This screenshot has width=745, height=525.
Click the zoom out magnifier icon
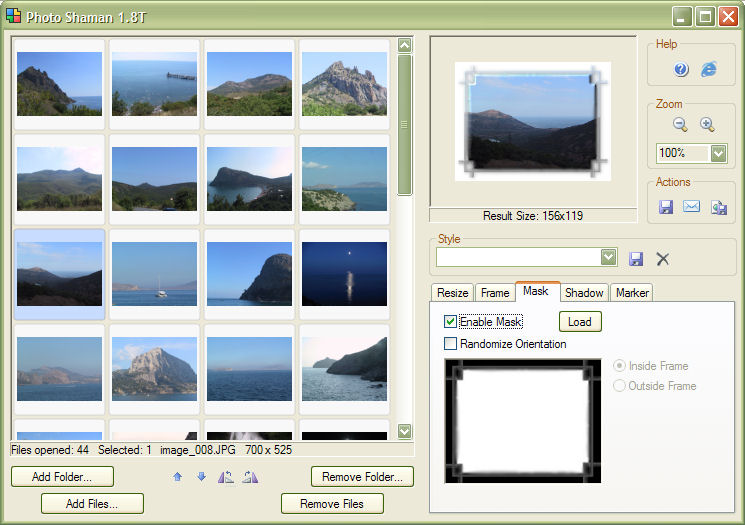pyautogui.click(x=680, y=124)
